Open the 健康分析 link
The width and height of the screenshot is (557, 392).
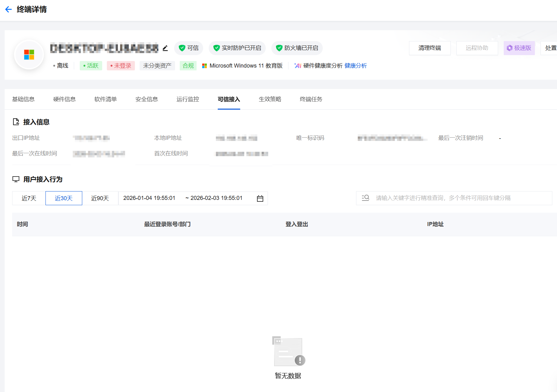click(355, 66)
